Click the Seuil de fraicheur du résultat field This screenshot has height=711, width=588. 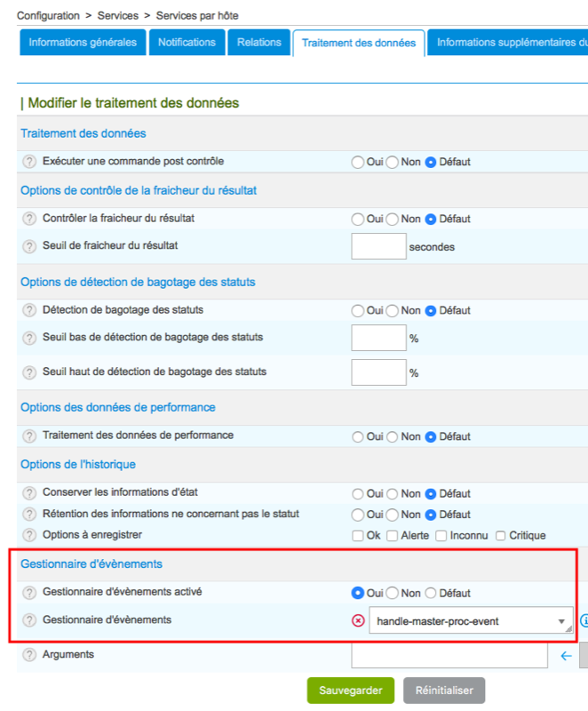[378, 246]
